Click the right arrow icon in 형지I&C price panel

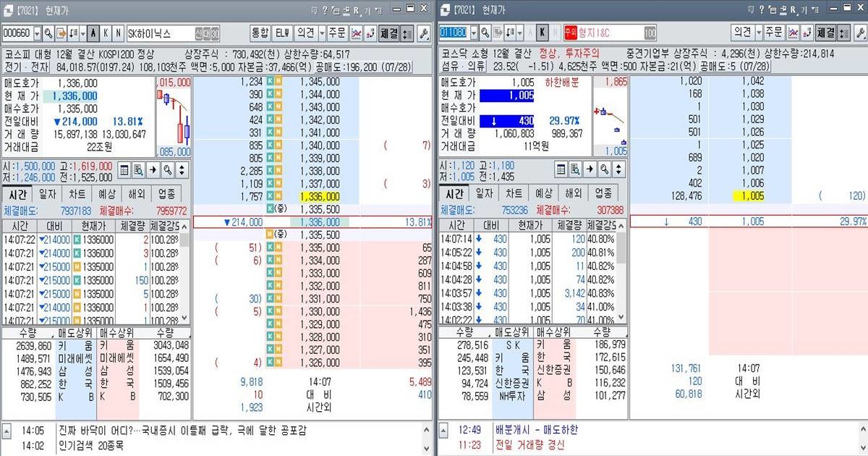[590, 169]
